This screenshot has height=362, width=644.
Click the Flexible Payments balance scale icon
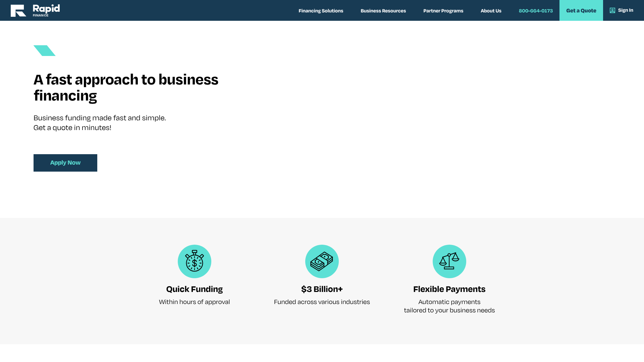tap(449, 261)
